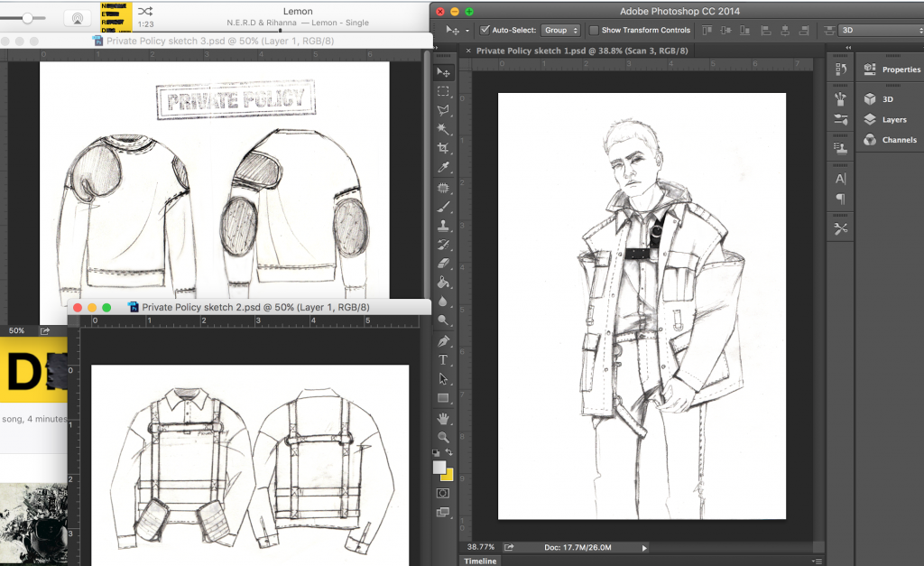Open the 3D workspace dropdown
This screenshot has width=924, height=566.
coord(879,30)
